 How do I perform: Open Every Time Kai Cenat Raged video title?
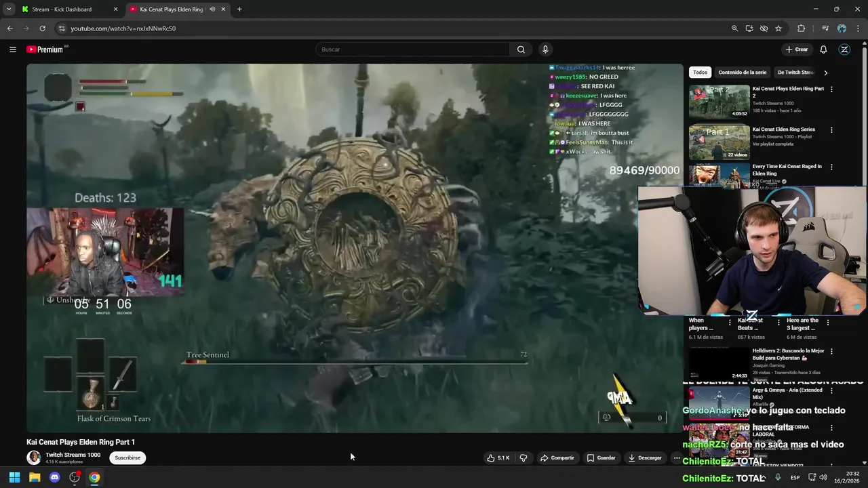click(x=787, y=169)
